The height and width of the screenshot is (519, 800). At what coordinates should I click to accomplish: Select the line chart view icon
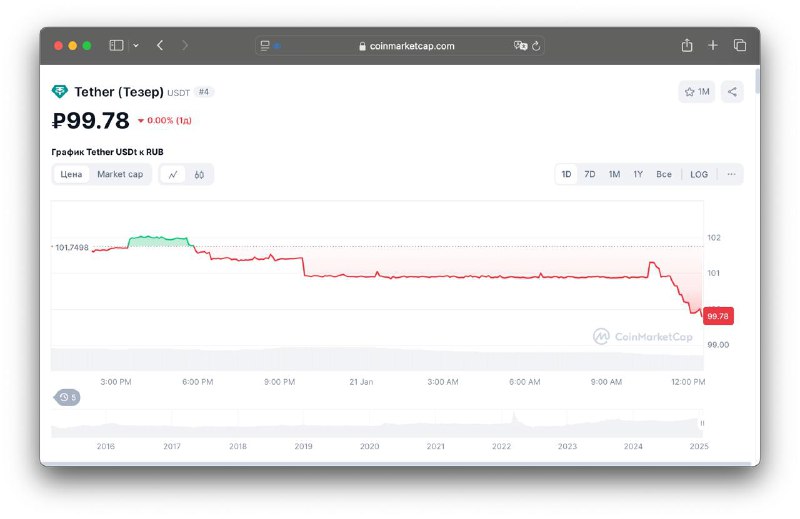[x=173, y=175]
